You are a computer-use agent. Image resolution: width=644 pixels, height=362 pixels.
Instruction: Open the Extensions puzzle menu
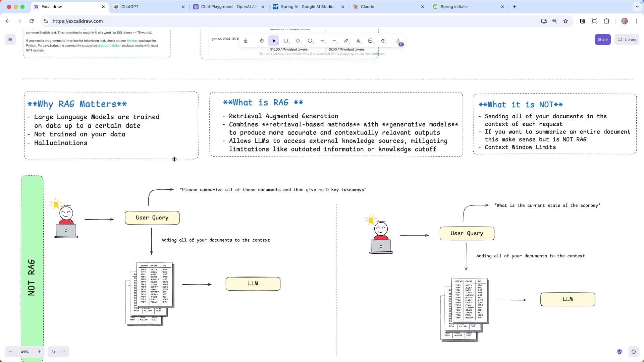(606, 21)
